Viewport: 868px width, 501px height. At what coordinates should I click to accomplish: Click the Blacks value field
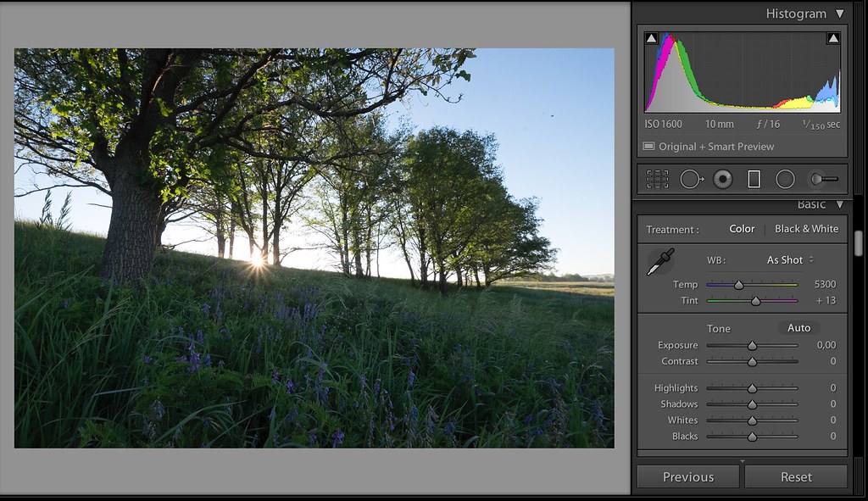coord(832,436)
